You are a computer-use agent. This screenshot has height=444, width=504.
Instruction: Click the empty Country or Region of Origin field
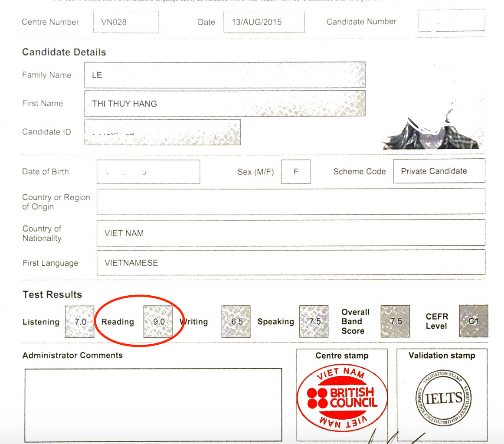pos(291,202)
